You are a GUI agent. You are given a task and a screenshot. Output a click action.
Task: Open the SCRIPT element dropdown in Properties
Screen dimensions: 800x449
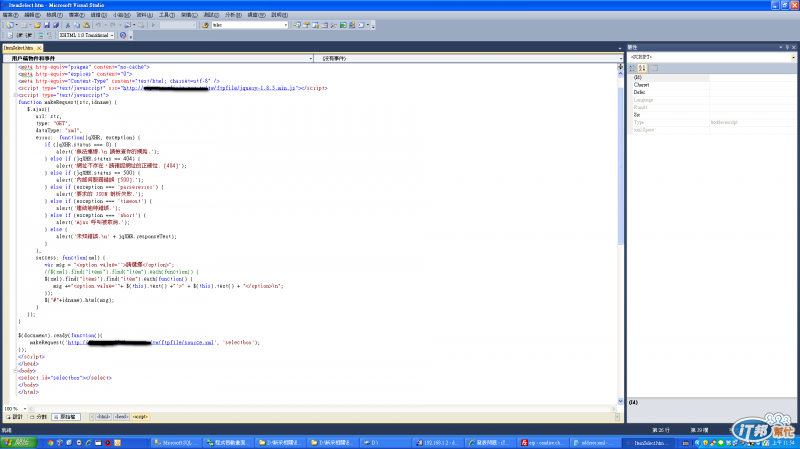coord(793,57)
